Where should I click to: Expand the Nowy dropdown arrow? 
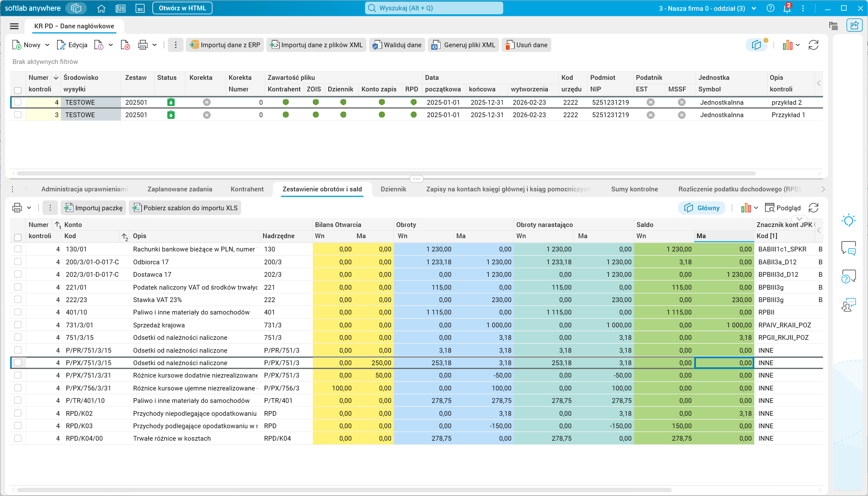pos(47,45)
